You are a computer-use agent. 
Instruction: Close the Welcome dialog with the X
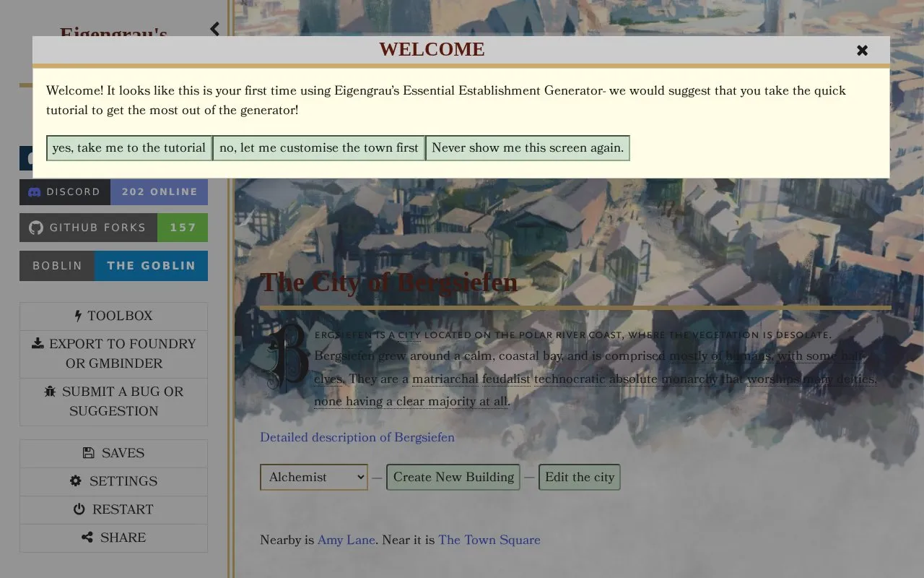point(862,51)
